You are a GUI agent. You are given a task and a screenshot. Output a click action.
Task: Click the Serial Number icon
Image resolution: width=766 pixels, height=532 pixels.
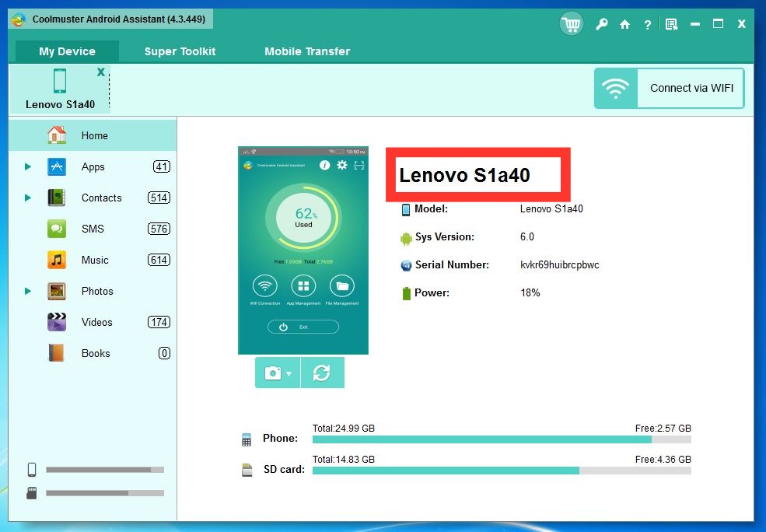[406, 265]
